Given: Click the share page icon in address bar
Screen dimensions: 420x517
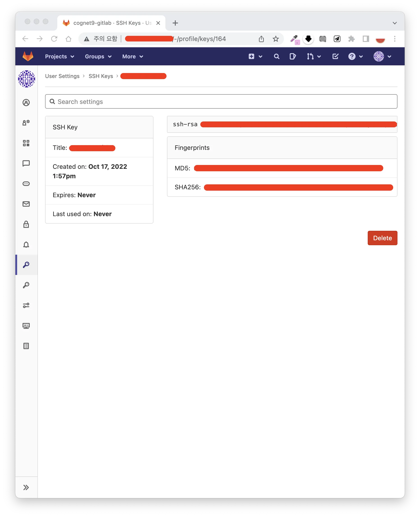Looking at the screenshot, I should [x=261, y=39].
